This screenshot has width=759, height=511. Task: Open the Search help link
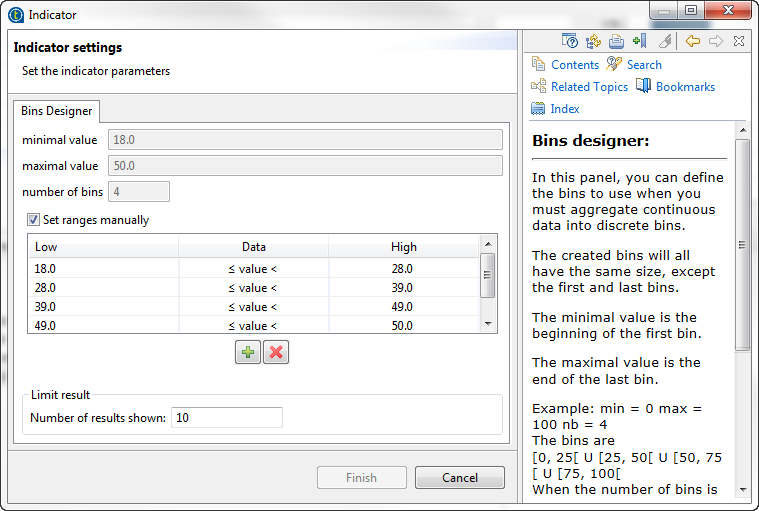(x=644, y=65)
